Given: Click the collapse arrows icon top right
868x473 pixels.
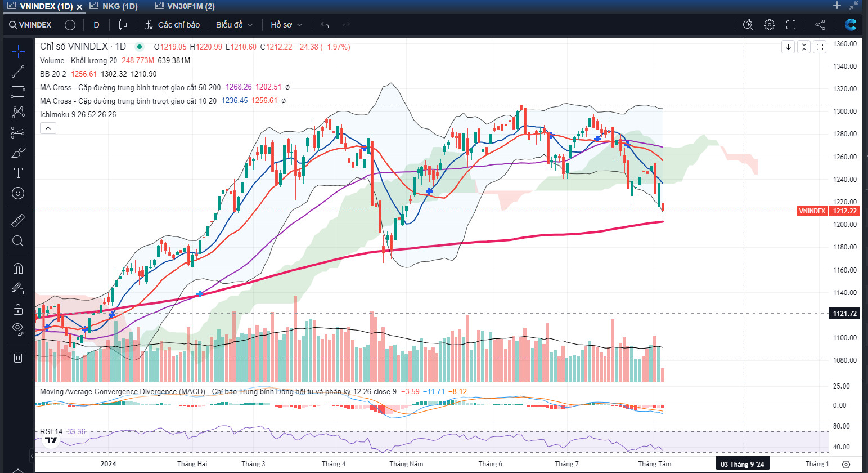Looking at the screenshot, I should (854, 5).
